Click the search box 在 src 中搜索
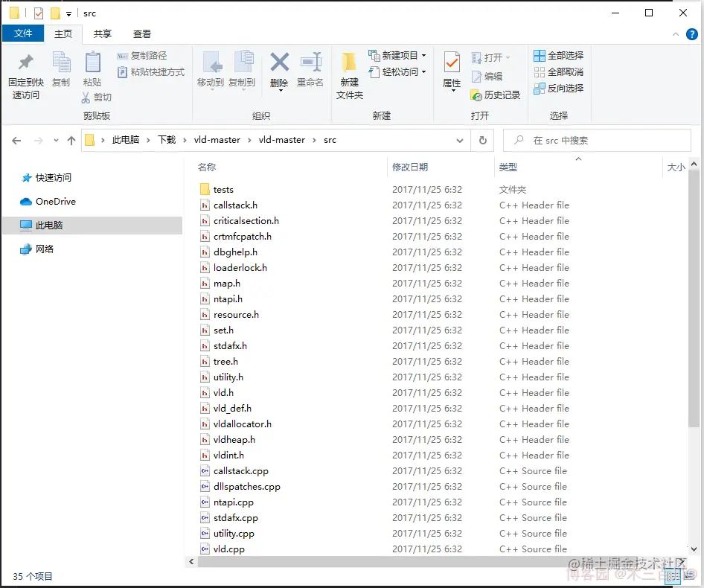The image size is (704, 588). click(597, 141)
